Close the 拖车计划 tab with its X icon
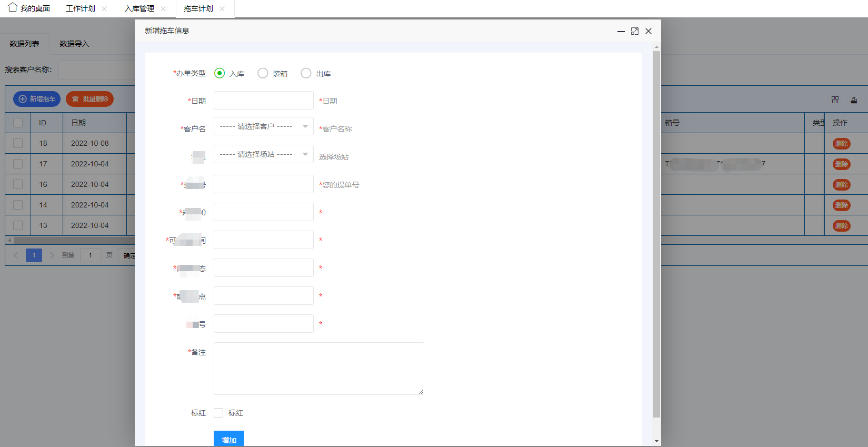This screenshot has height=447, width=868. tap(222, 8)
